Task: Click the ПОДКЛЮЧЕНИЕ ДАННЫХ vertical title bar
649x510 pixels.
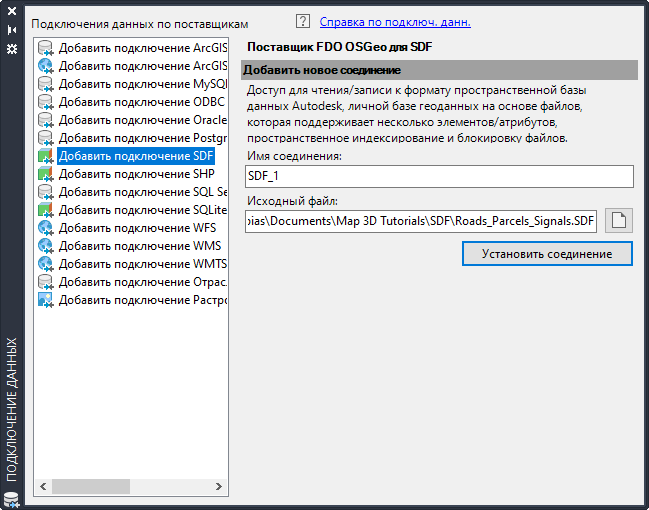Action: point(12,410)
